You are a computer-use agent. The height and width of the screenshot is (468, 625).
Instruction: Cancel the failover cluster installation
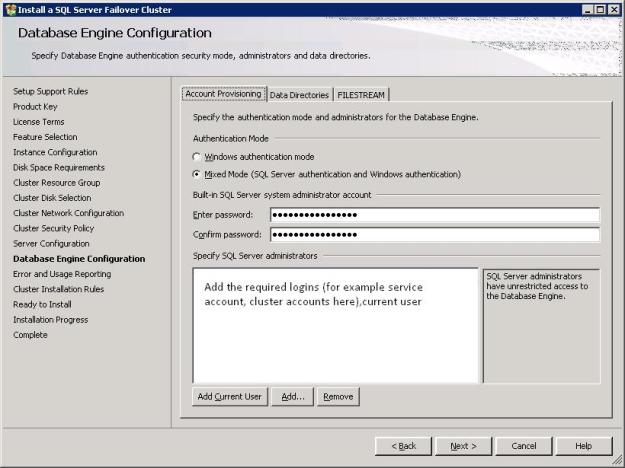point(523,445)
